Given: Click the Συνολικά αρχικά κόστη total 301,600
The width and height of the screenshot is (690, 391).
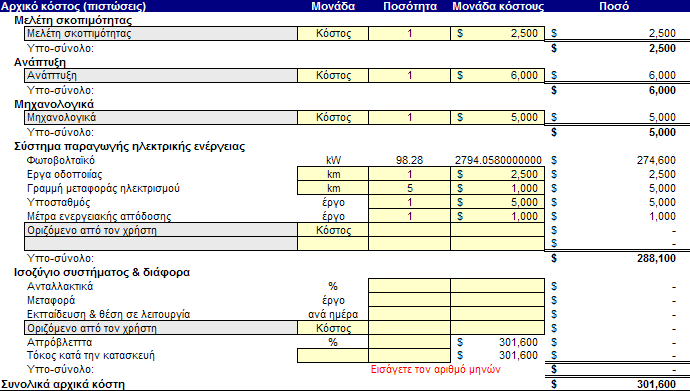Looking at the screenshot, I should coord(656,384).
